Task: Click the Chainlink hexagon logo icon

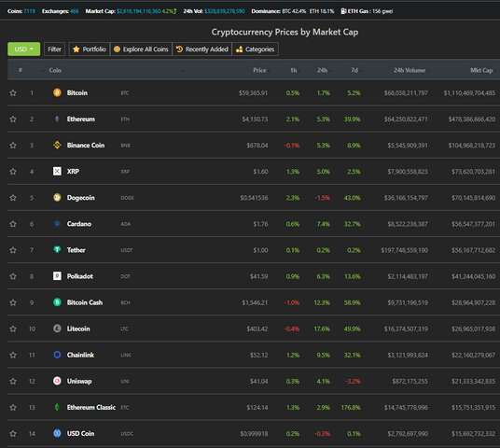Action: click(x=57, y=355)
